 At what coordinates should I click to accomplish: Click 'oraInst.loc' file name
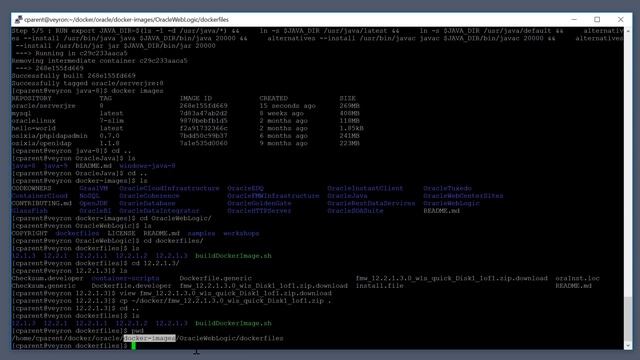click(x=577, y=278)
